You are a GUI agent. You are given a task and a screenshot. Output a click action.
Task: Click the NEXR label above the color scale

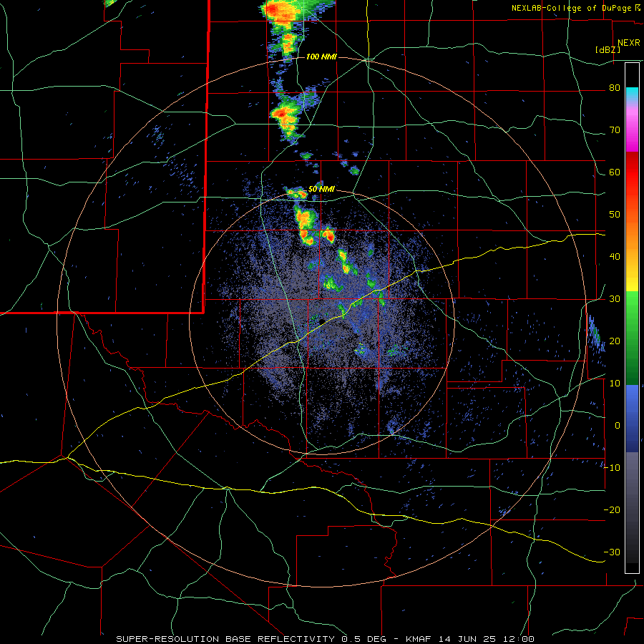[x=628, y=43]
